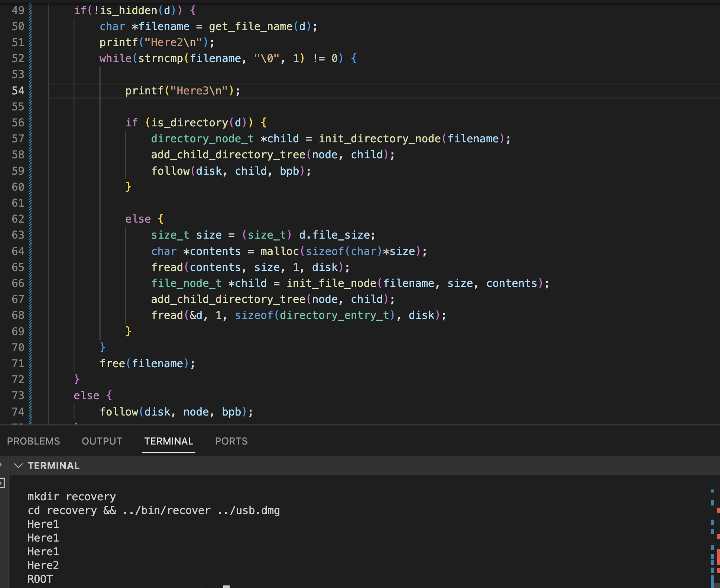Click line number 49 in gutter

point(17,10)
